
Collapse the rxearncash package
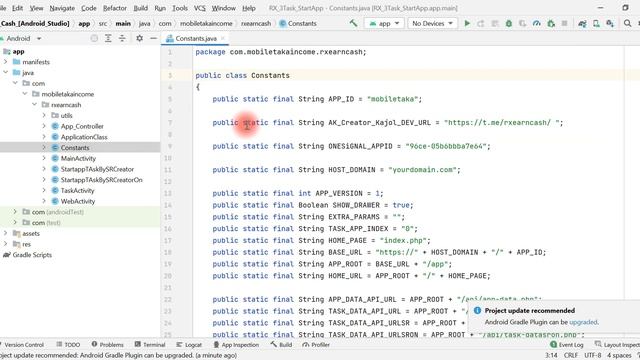(x=35, y=105)
